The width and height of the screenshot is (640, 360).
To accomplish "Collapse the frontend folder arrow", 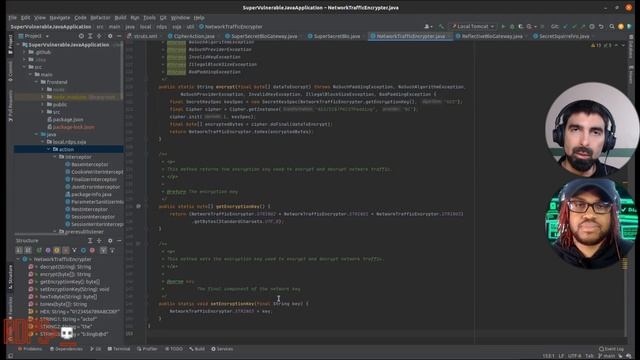I will 36,82.
